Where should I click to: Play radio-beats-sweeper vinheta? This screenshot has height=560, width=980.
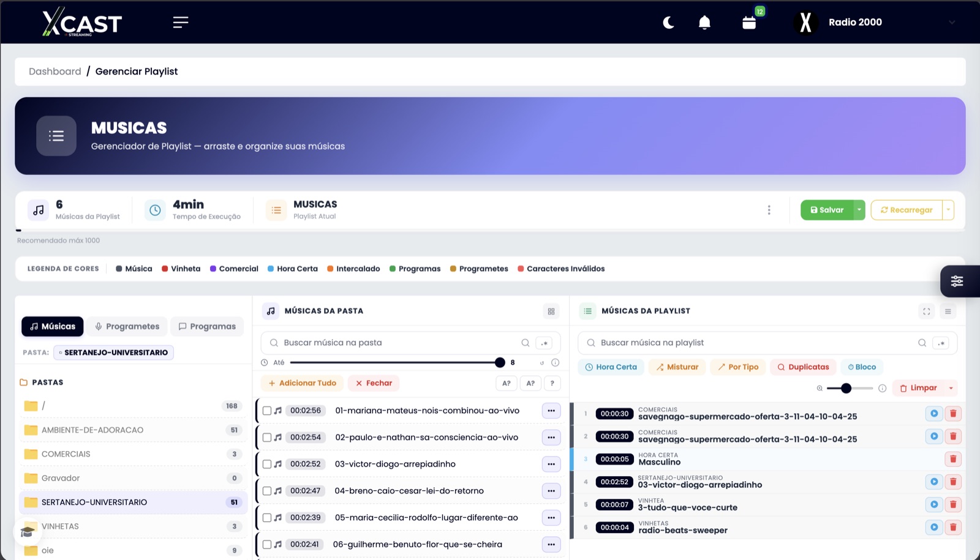(x=934, y=527)
